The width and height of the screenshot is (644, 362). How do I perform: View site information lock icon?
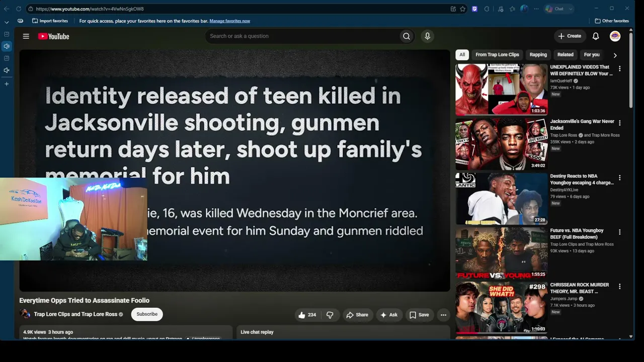31,9
